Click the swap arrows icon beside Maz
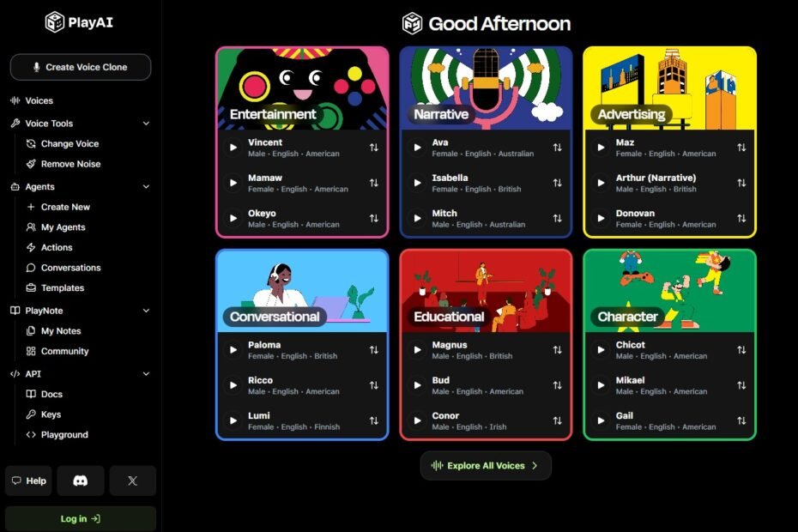 (741, 148)
